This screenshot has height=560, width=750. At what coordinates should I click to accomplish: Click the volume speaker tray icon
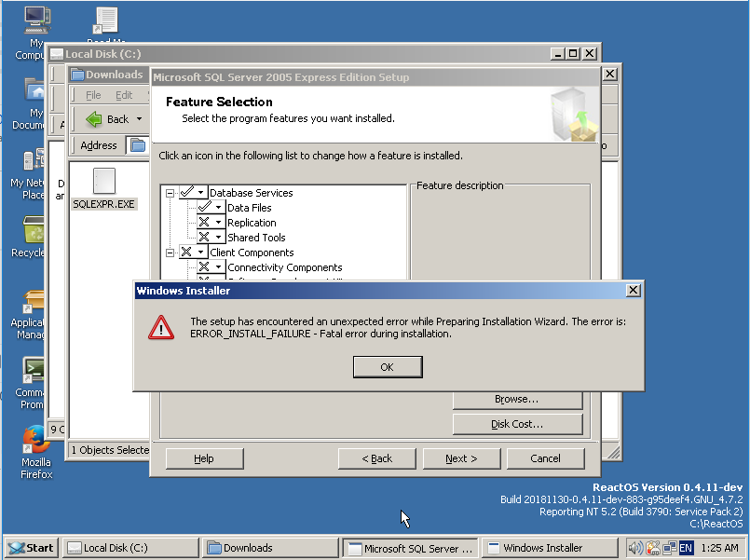635,548
